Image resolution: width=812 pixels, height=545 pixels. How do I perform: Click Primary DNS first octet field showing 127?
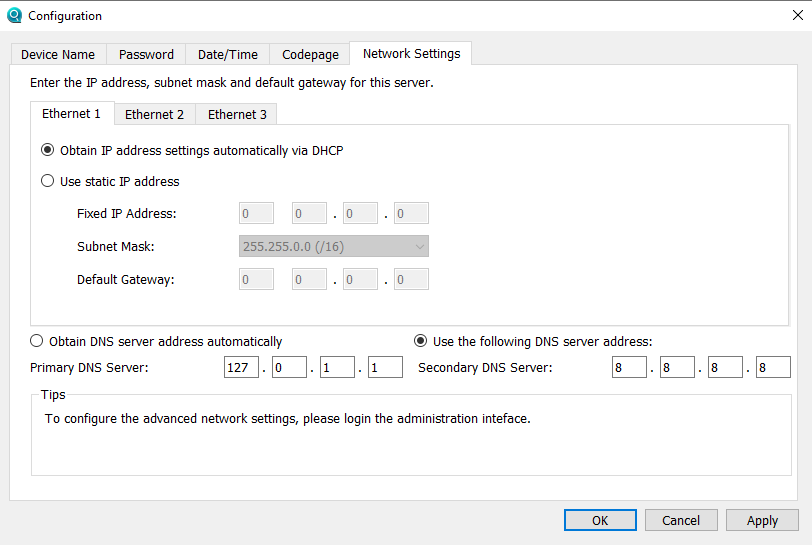241,367
